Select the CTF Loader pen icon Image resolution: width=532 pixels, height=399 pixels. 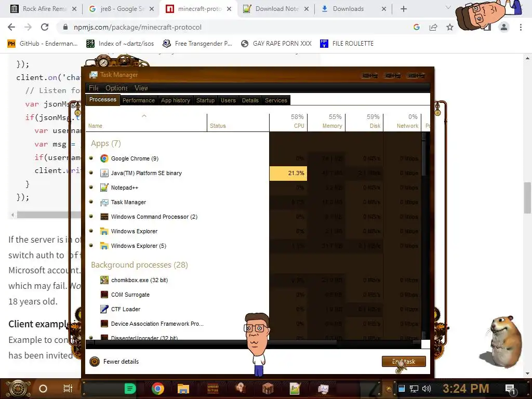pyautogui.click(x=104, y=309)
